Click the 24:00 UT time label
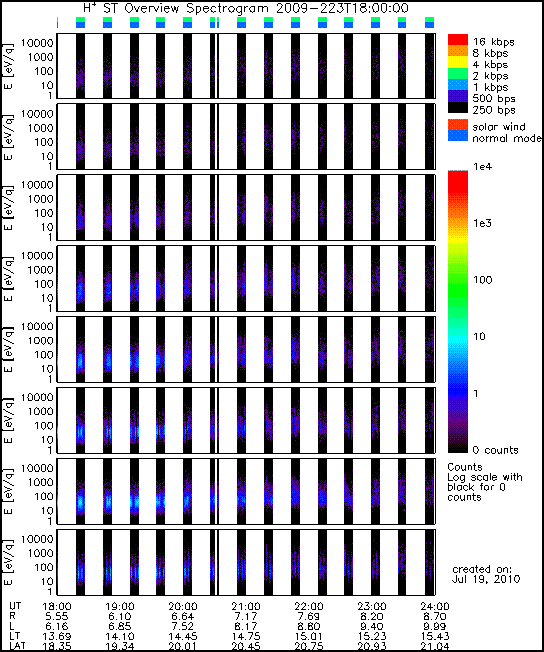544x652 pixels. (x=435, y=607)
